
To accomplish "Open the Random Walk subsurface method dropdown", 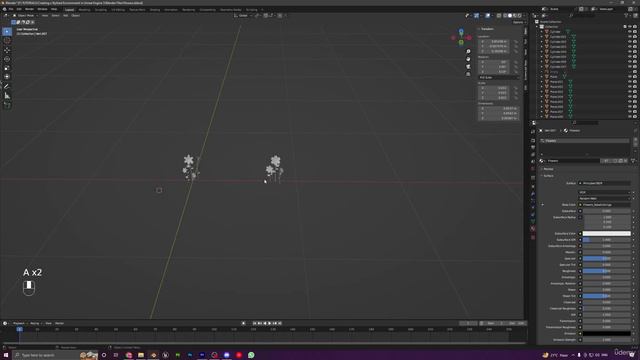I will (x=604, y=198).
